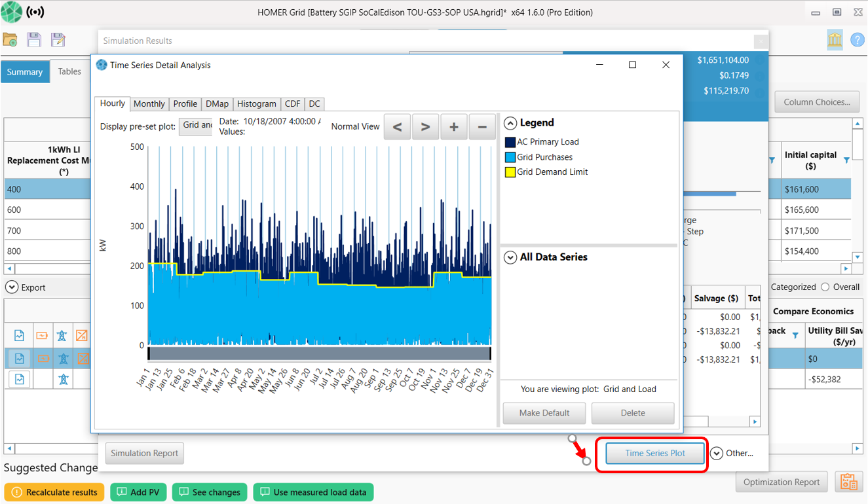Click the library building icon
The image size is (868, 504).
(x=835, y=40)
